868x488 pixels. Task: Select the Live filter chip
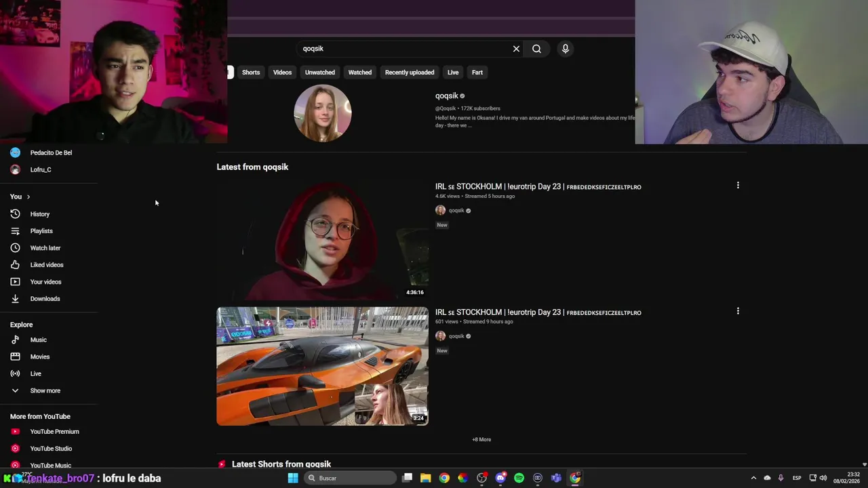tap(453, 73)
